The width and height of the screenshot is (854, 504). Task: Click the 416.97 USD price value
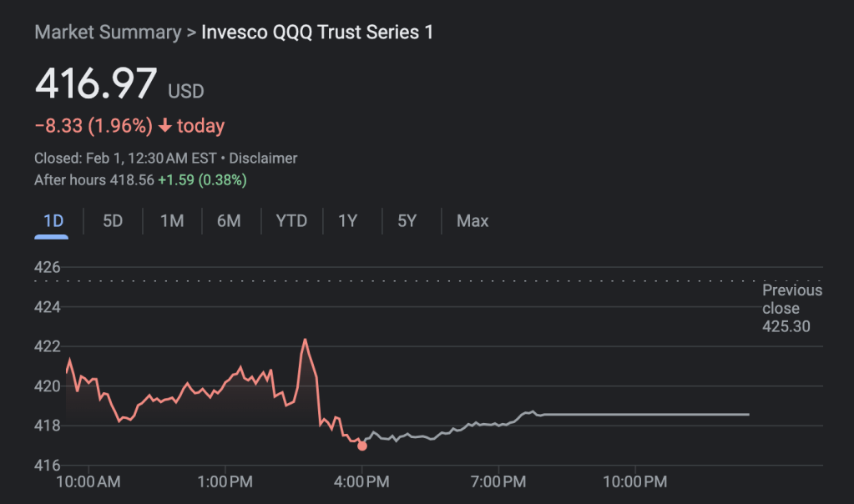[96, 84]
